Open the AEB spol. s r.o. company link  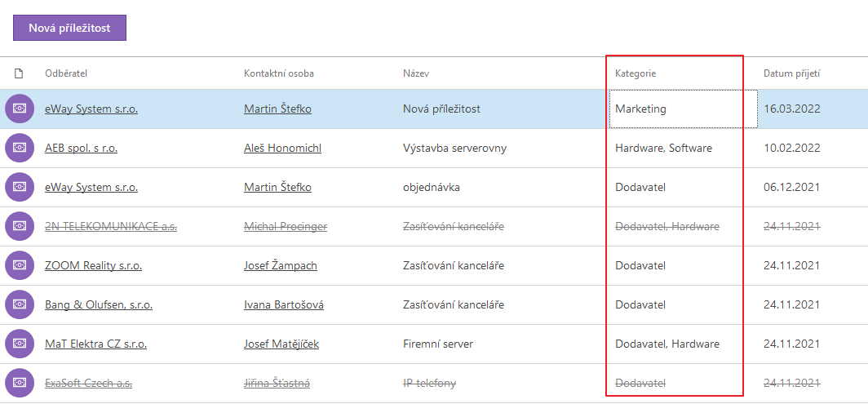click(81, 148)
